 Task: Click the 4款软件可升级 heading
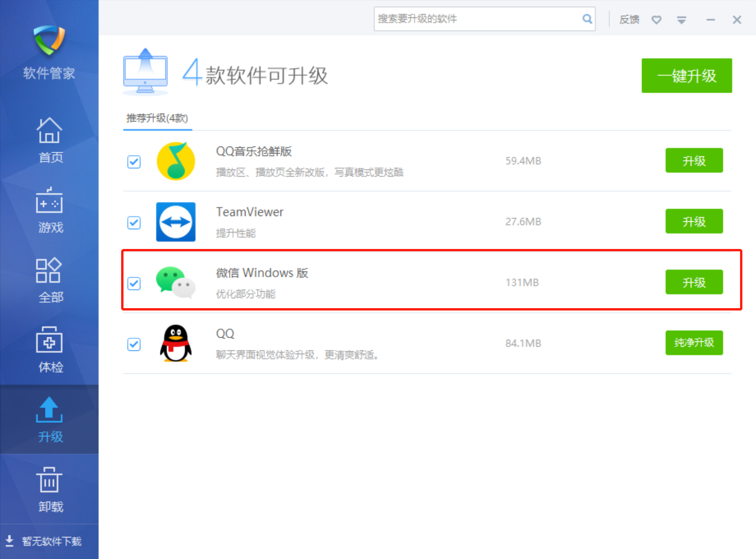[255, 74]
